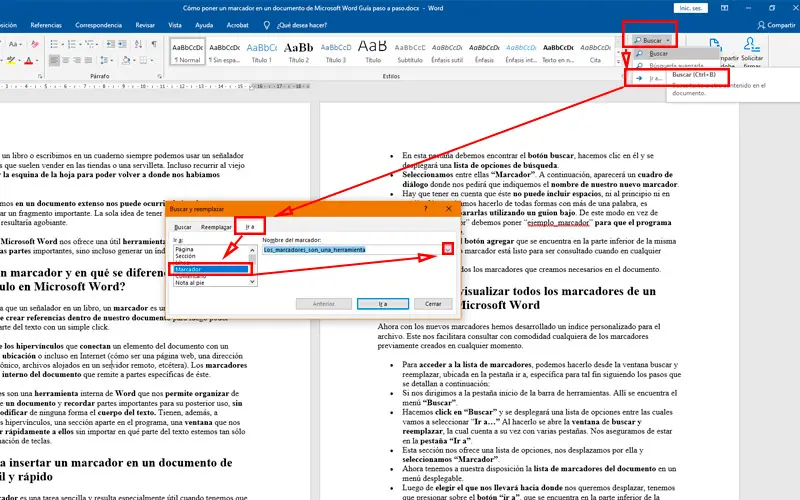Click the numbered list icon

coord(71,44)
